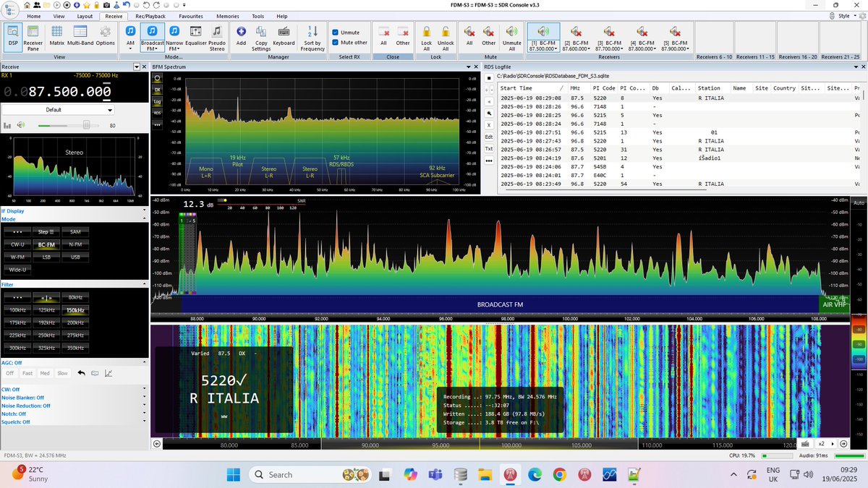This screenshot has width=868, height=488.
Task: Click the camera icon in quick access toolbar
Action: pyautogui.click(x=106, y=5)
